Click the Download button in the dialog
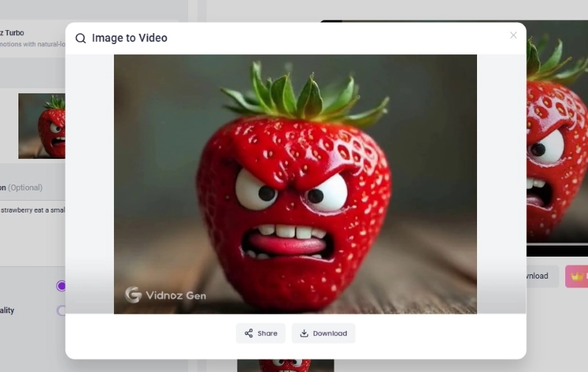The height and width of the screenshot is (372, 588). click(x=323, y=333)
